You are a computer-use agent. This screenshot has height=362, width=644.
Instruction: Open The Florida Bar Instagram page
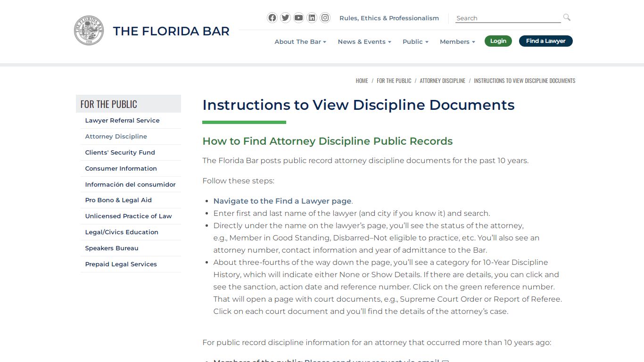coord(325,18)
